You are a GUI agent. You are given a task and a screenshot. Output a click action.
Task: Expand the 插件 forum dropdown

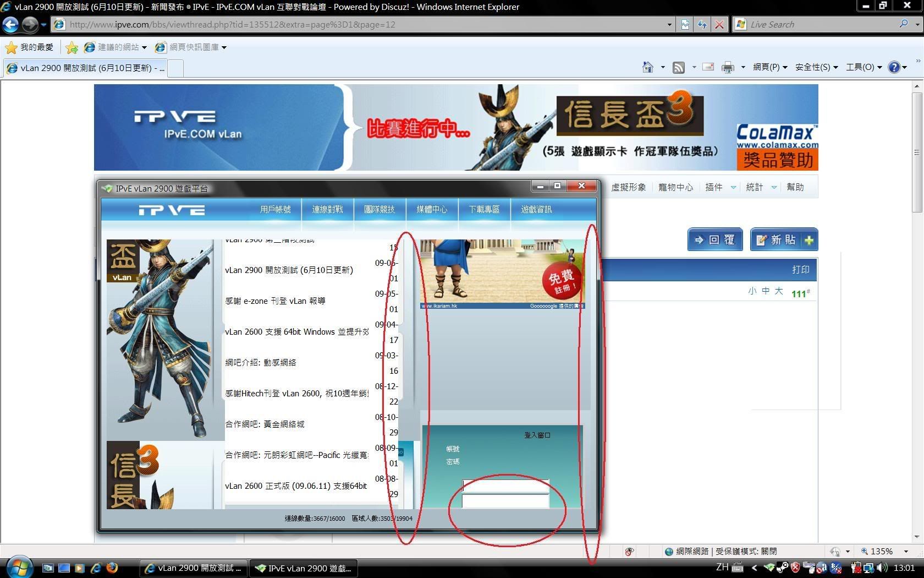point(733,188)
